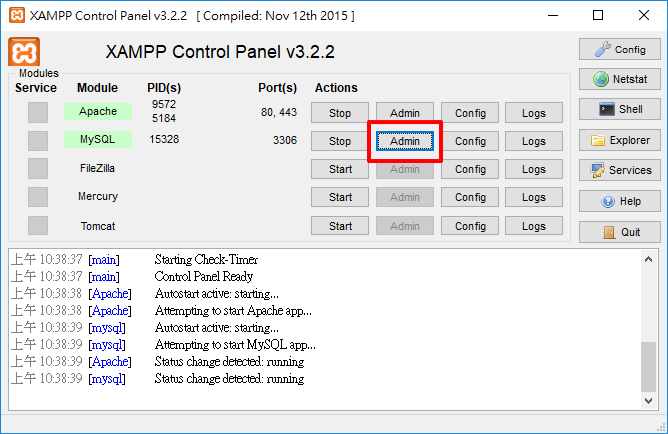This screenshot has width=668, height=434.
Task: Start the FileZilla module
Action: (x=340, y=169)
